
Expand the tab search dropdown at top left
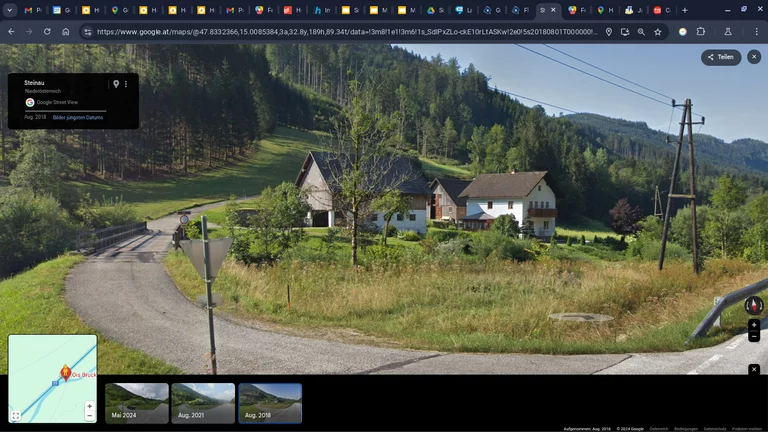pos(9,10)
